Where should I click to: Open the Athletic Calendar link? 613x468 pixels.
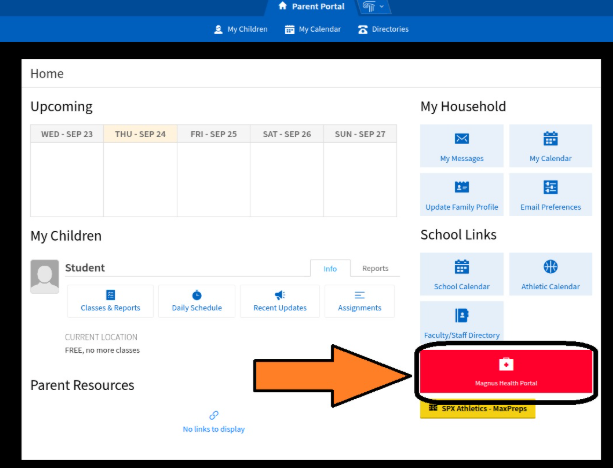[550, 287]
